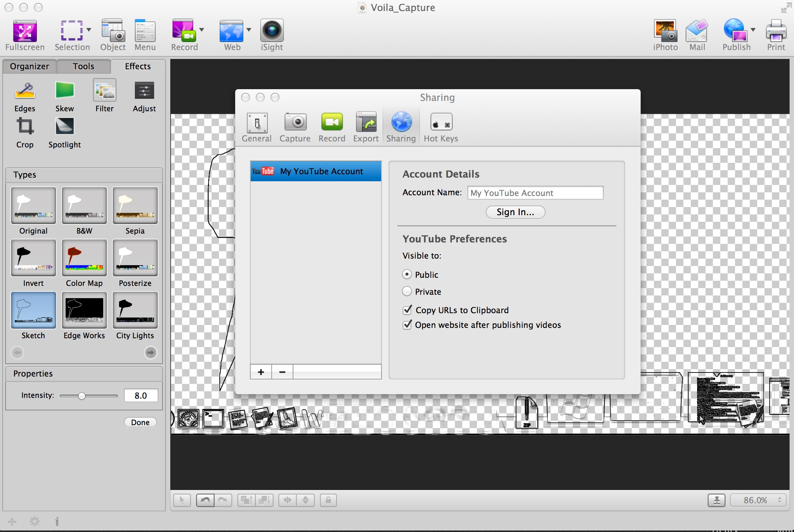This screenshot has height=532, width=794.
Task: Apply the Edge Works effect thumbnail
Action: (x=84, y=310)
